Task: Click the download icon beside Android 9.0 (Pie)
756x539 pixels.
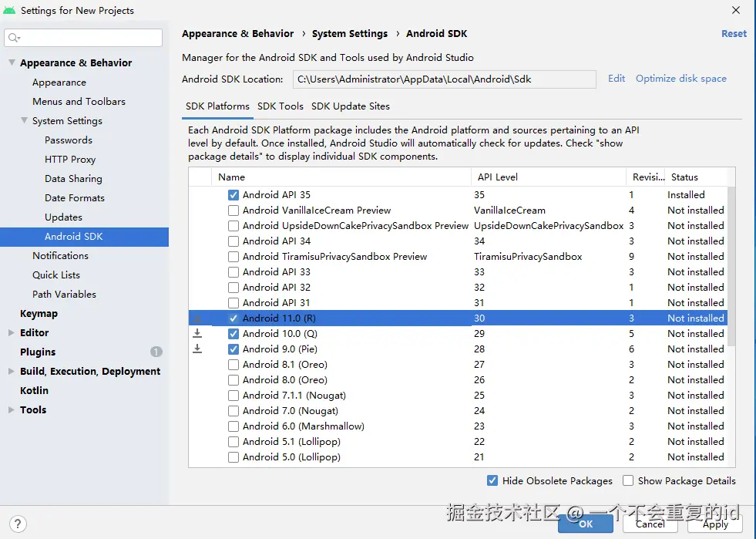Action: click(x=197, y=349)
